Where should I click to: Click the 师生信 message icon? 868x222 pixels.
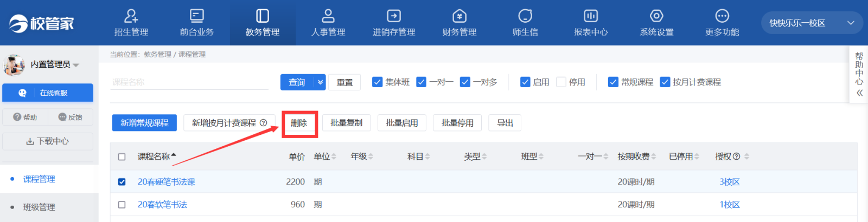(525, 16)
